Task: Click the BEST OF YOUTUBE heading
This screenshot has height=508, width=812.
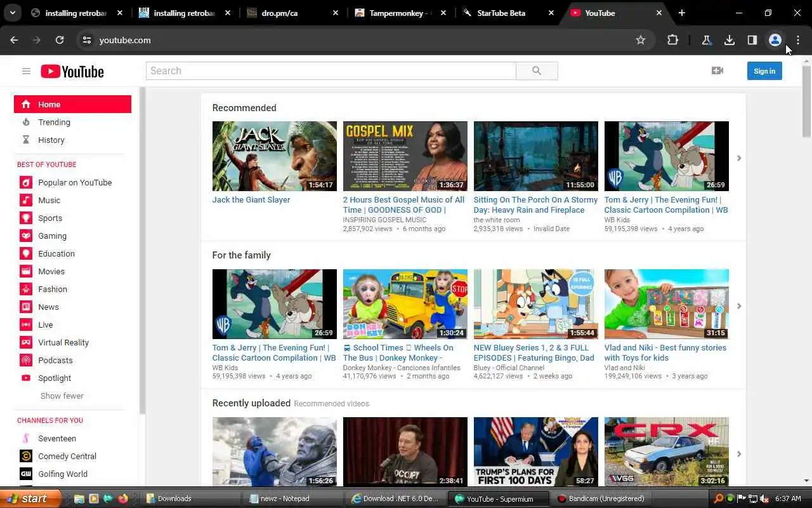Action: point(47,164)
